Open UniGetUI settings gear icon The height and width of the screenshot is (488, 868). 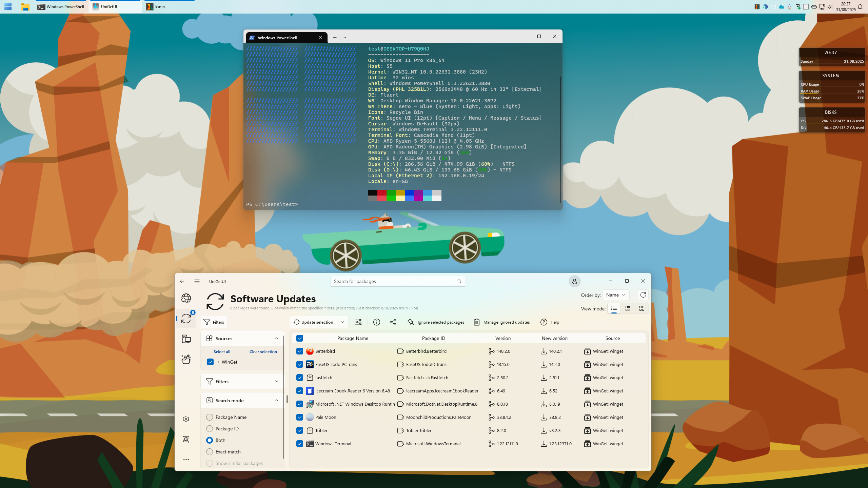[x=186, y=419]
